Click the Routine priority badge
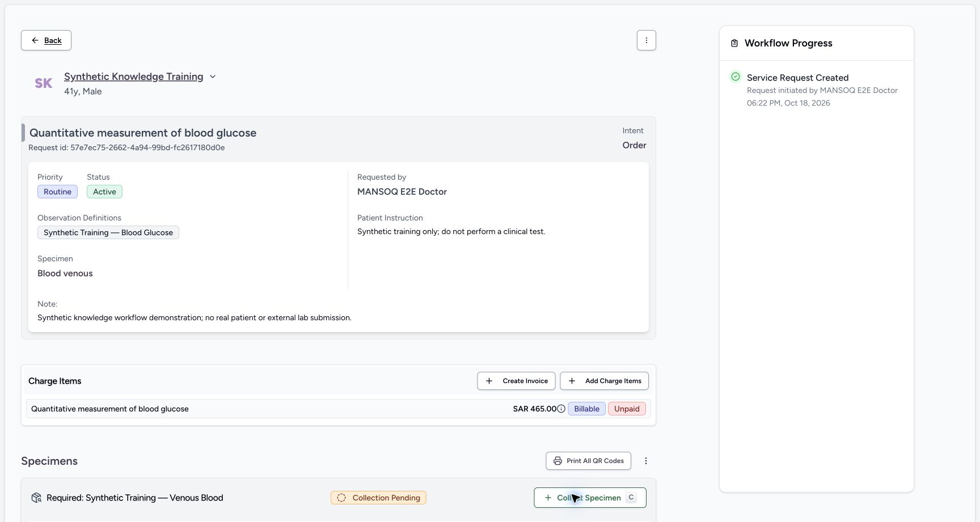Image resolution: width=980 pixels, height=522 pixels. click(57, 192)
